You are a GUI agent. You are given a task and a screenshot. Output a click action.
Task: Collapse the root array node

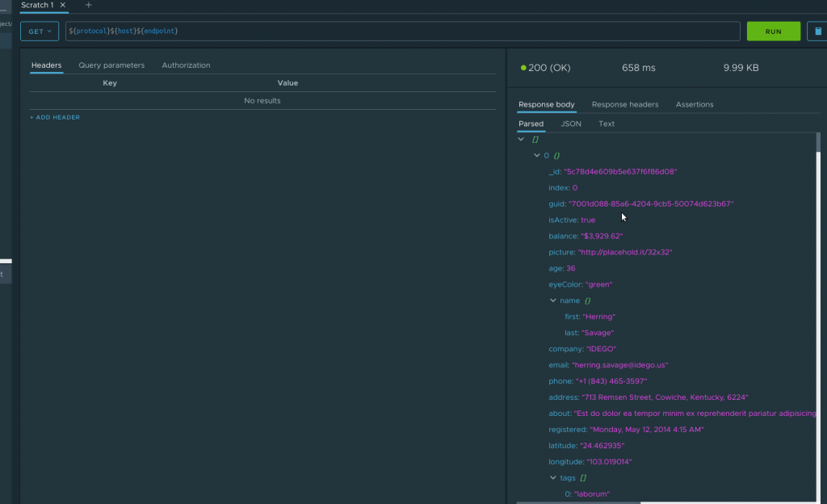(x=521, y=139)
